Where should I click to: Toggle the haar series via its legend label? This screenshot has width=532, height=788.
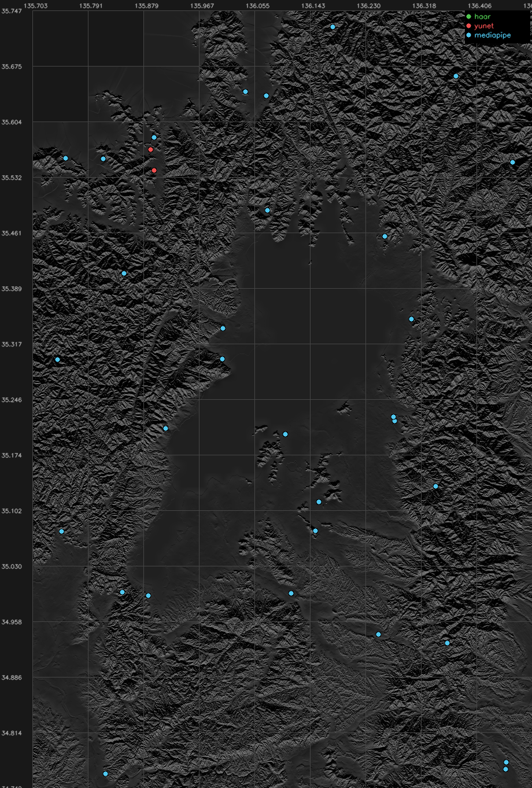click(x=482, y=16)
